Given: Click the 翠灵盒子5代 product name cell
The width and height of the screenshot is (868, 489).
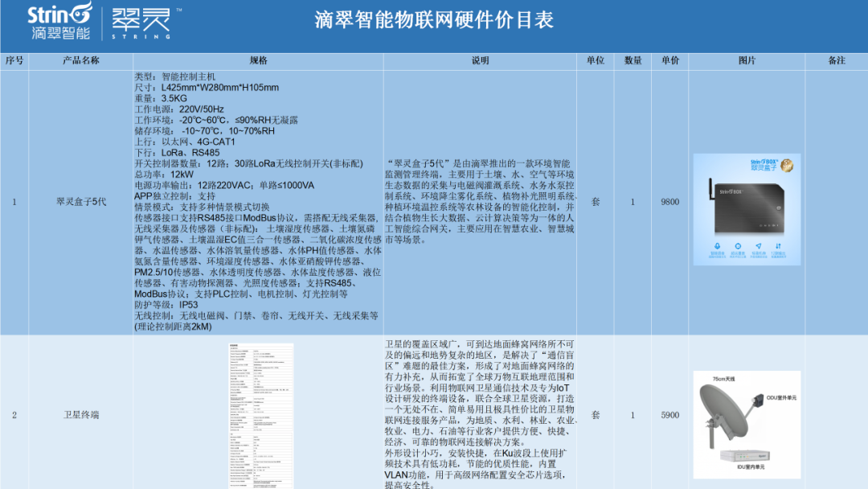Looking at the screenshot, I should pyautogui.click(x=81, y=202).
